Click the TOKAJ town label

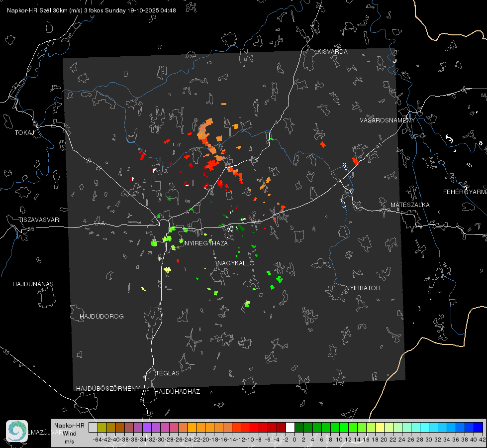24,133
